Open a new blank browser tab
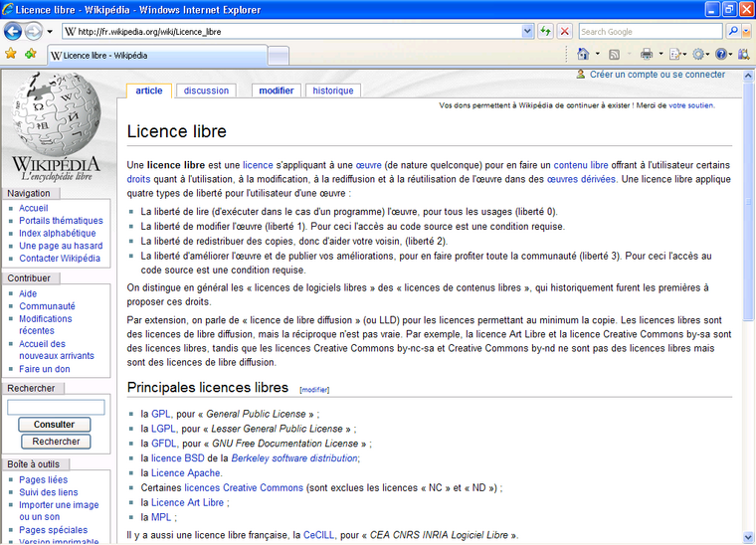Screen dimensions: 756x545 pos(279,56)
